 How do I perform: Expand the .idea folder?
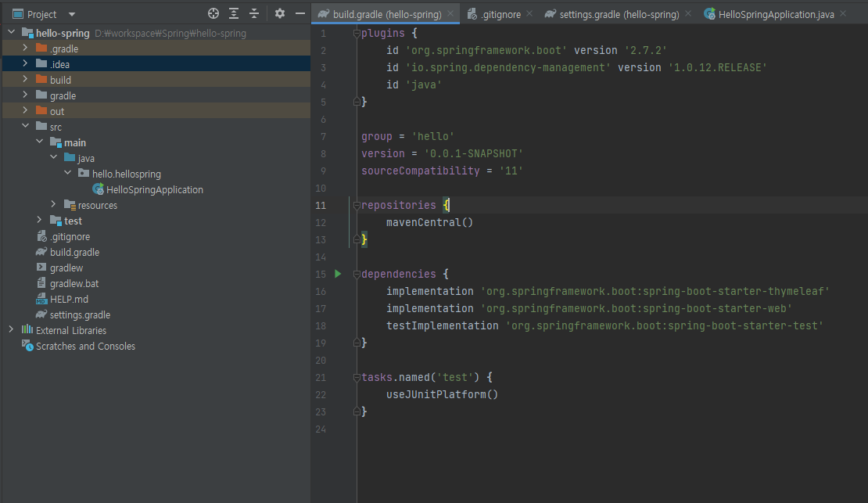tap(25, 63)
